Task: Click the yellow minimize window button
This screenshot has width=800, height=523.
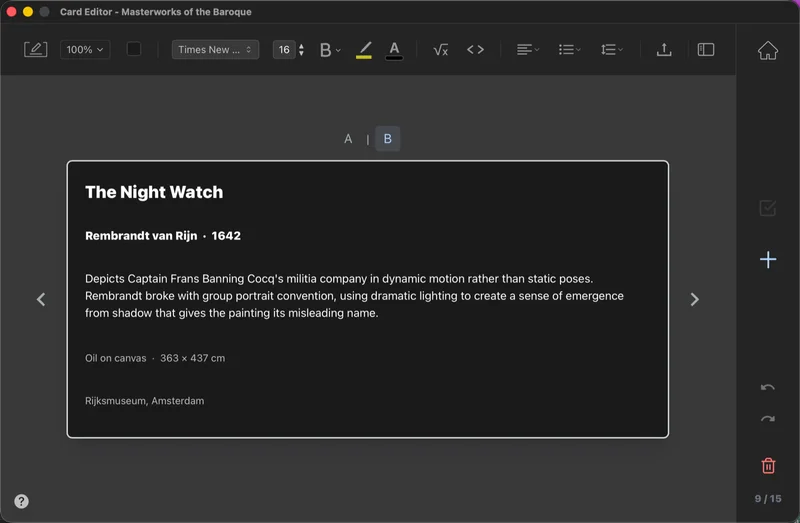Action: pos(28,11)
